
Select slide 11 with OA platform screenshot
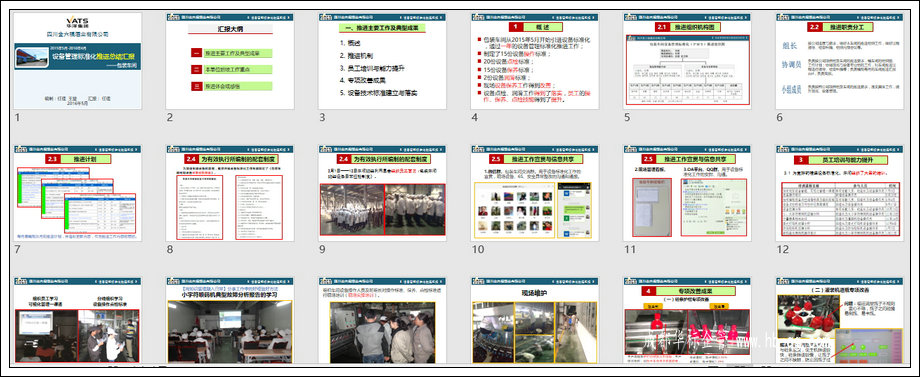point(687,193)
